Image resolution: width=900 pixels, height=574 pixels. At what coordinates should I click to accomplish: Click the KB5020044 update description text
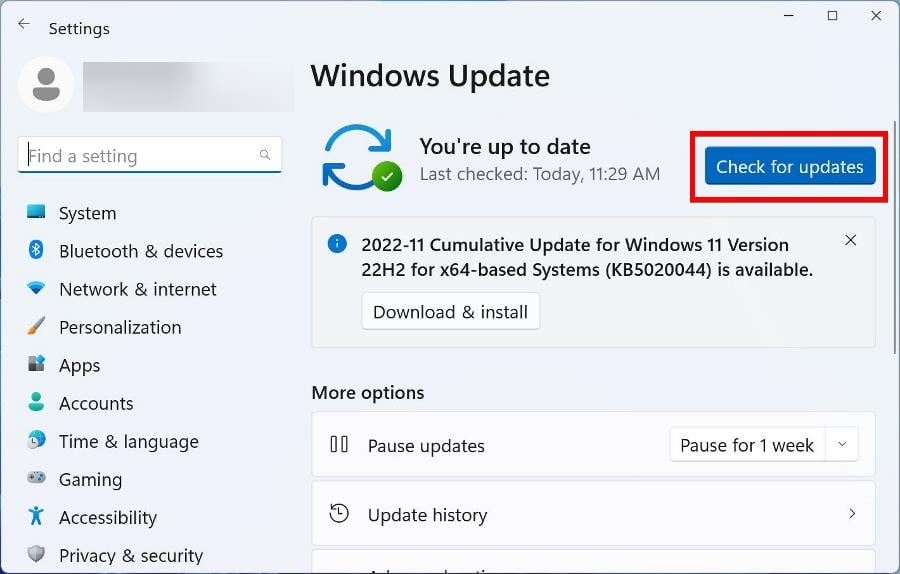click(x=587, y=257)
